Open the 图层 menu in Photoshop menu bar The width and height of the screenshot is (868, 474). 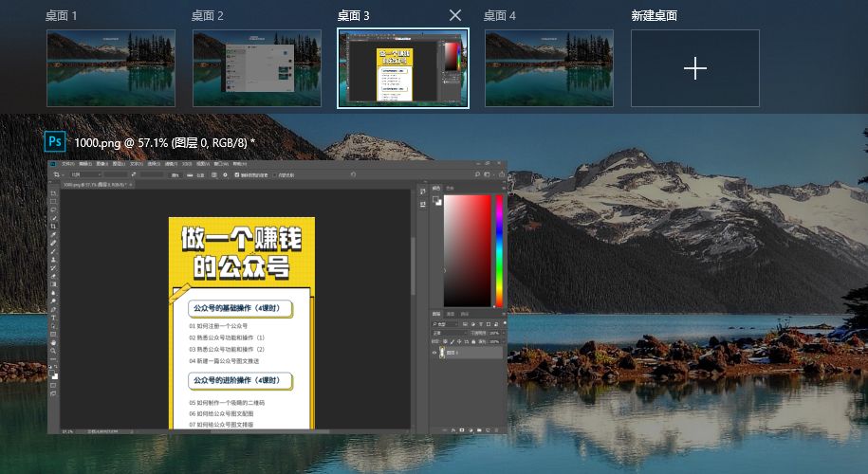click(x=119, y=164)
